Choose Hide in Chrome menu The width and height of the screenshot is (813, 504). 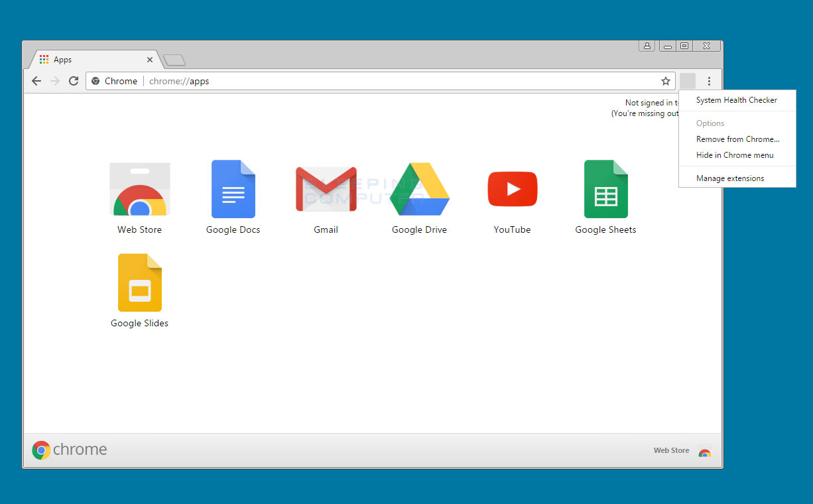737,155
